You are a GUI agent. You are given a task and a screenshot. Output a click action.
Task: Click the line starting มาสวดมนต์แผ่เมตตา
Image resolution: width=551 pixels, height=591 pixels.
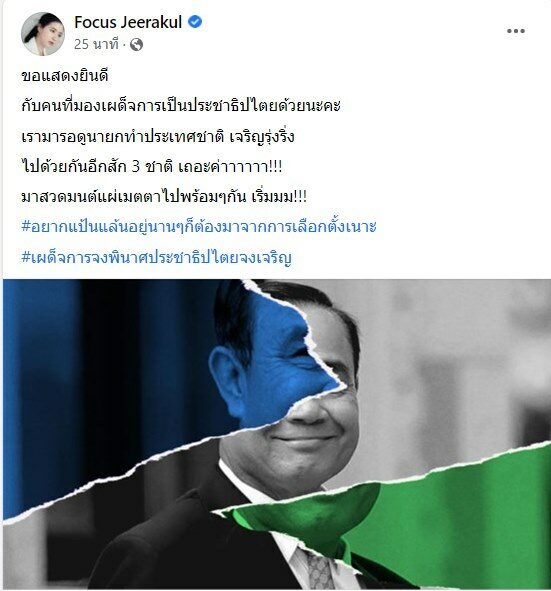[x=164, y=197]
